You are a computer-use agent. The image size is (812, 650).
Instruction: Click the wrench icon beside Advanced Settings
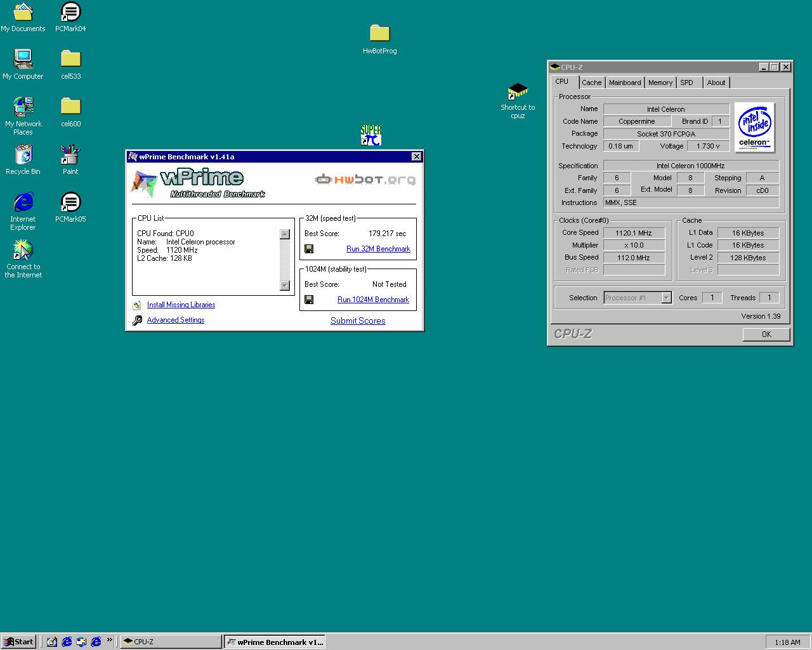137,321
